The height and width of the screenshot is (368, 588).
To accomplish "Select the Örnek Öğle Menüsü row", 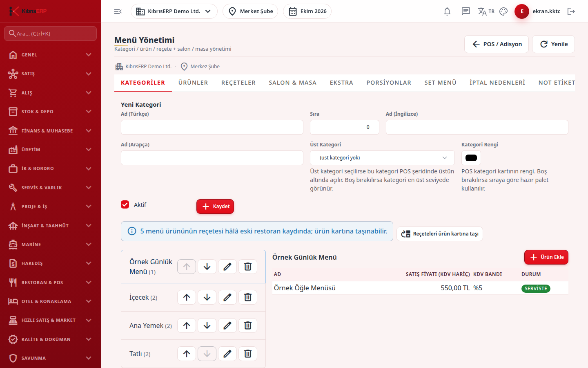I will [420, 288].
